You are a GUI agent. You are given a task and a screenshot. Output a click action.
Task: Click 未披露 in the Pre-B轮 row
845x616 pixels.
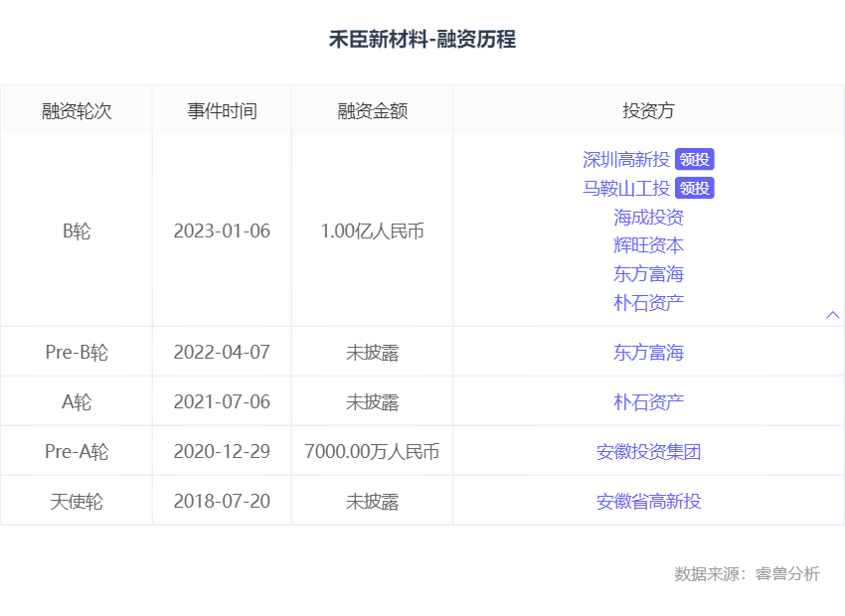point(372,352)
